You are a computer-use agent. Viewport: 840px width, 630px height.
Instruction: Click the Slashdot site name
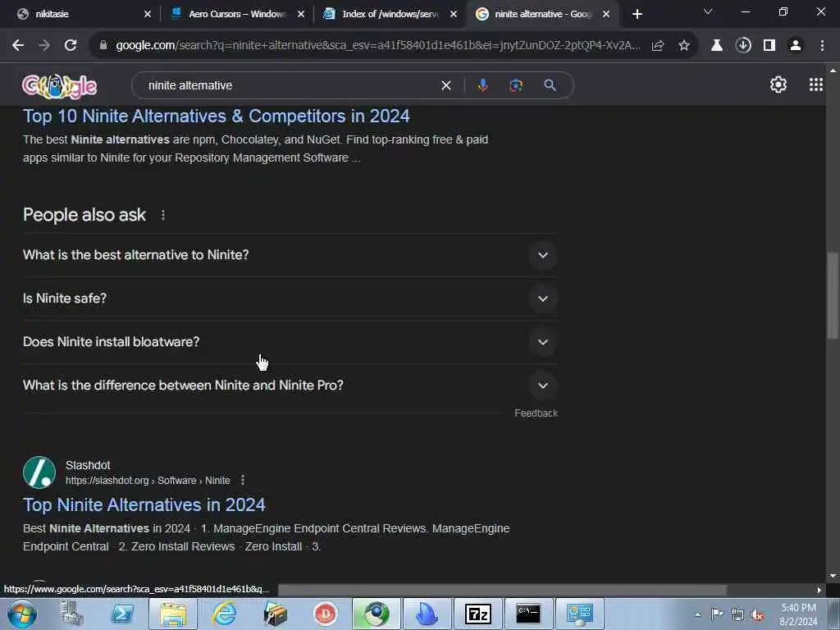tap(88, 465)
